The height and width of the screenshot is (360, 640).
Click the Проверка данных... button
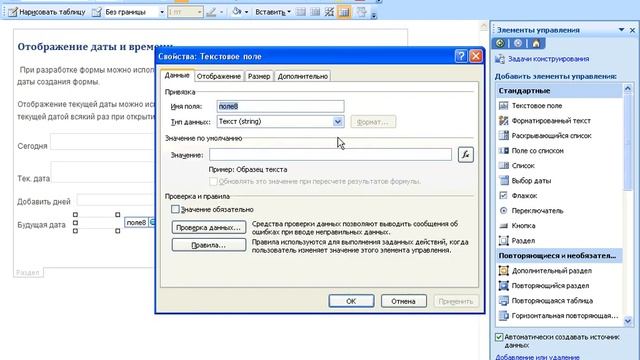[209, 227]
